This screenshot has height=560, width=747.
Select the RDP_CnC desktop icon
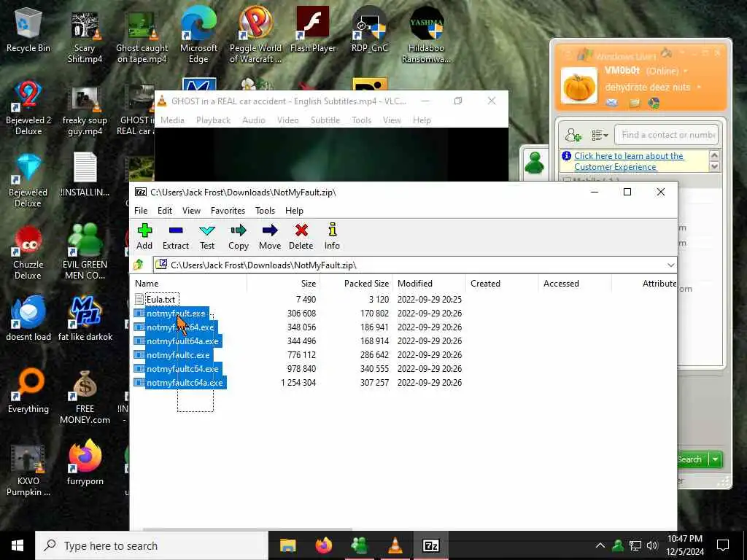(370, 30)
